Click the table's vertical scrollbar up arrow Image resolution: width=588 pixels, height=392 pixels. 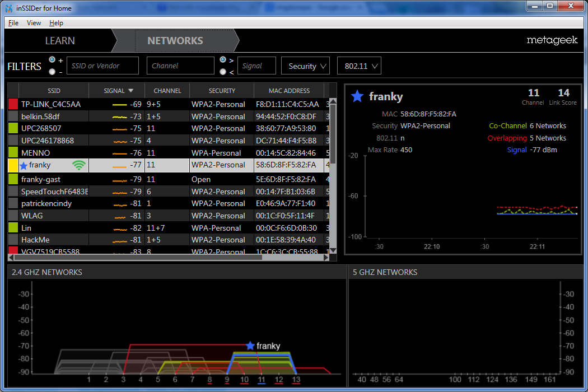click(333, 101)
